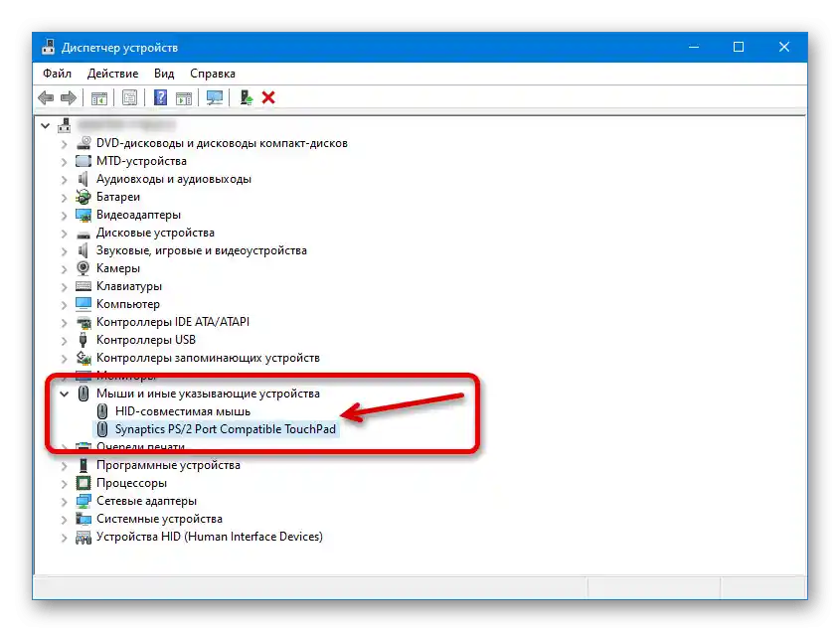Viewport: 840px width, 632px height.
Task: Click the Компьютер monitor icon
Action: tap(84, 304)
